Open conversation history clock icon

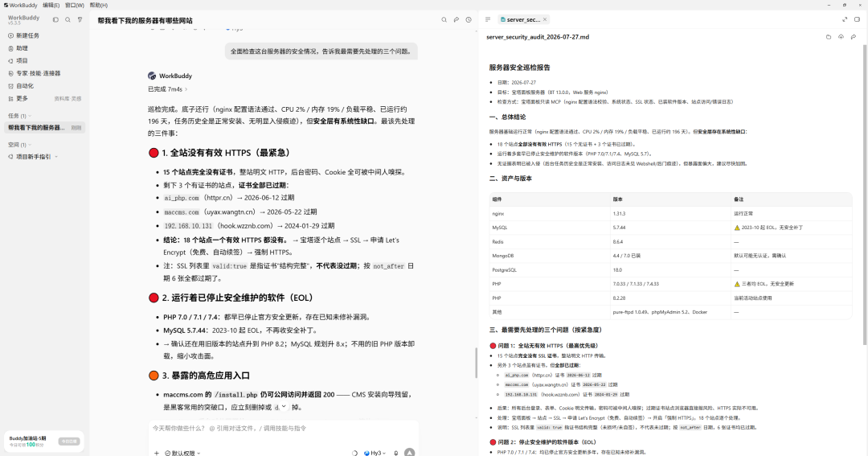469,20
